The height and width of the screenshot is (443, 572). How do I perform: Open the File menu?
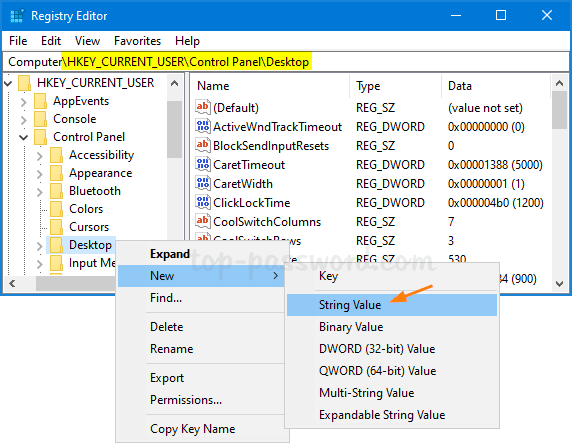(18, 41)
